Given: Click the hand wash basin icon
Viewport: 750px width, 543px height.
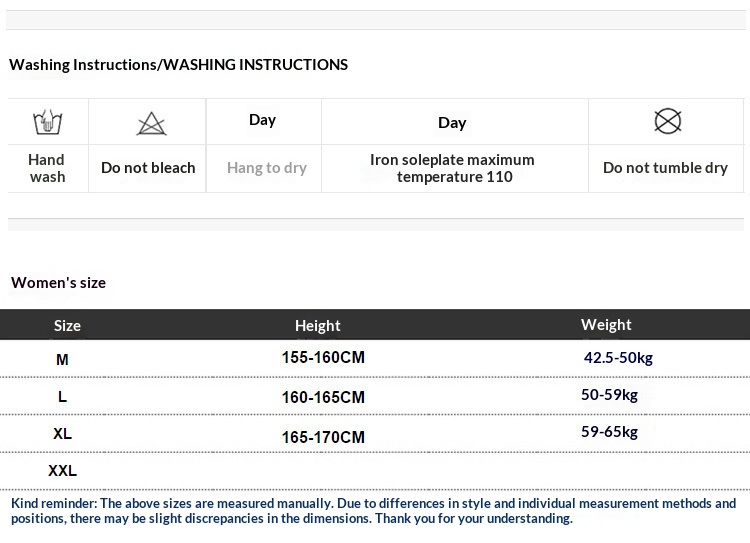Looking at the screenshot, I should (x=47, y=122).
